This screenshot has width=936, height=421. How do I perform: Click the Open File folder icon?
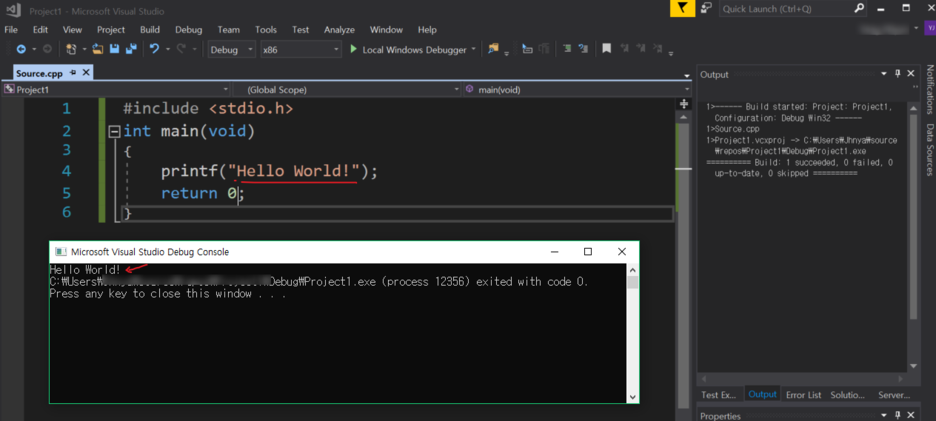click(x=98, y=50)
